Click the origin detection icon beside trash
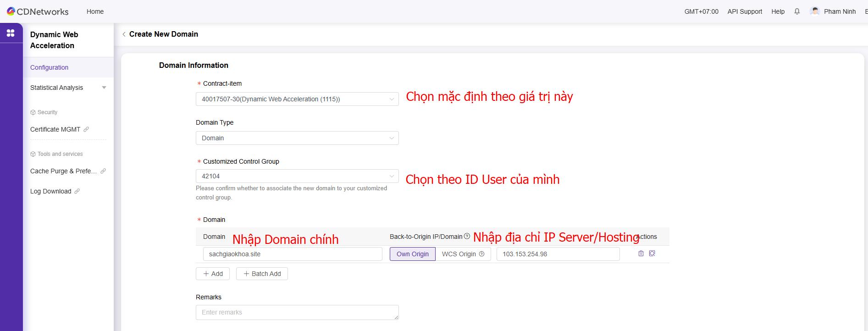The height and width of the screenshot is (331, 868). coord(652,254)
